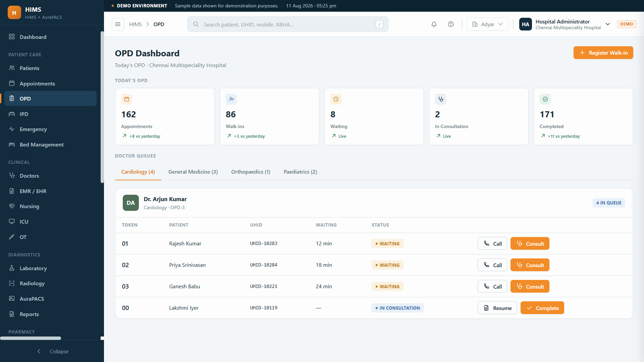Switch to the General Medicine (3) tab
This screenshot has width=644, height=362.
193,172
